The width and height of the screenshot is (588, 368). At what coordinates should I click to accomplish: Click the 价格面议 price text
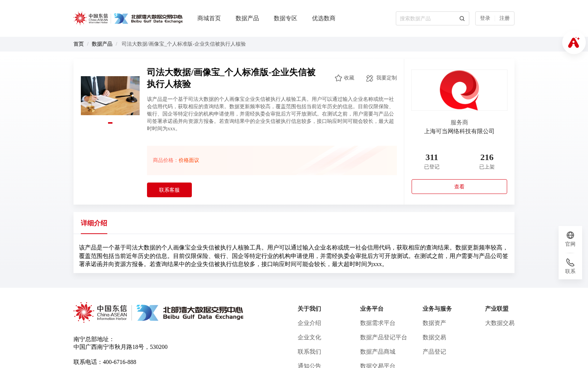(x=189, y=160)
